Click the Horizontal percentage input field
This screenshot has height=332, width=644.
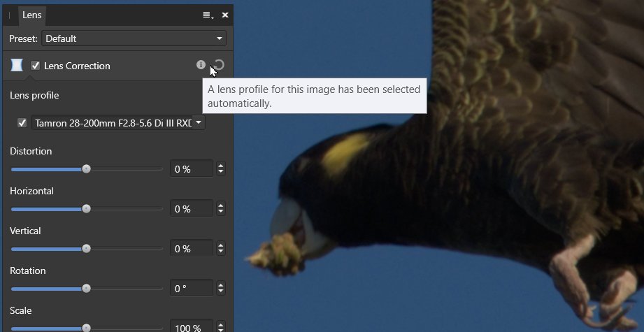coord(192,209)
